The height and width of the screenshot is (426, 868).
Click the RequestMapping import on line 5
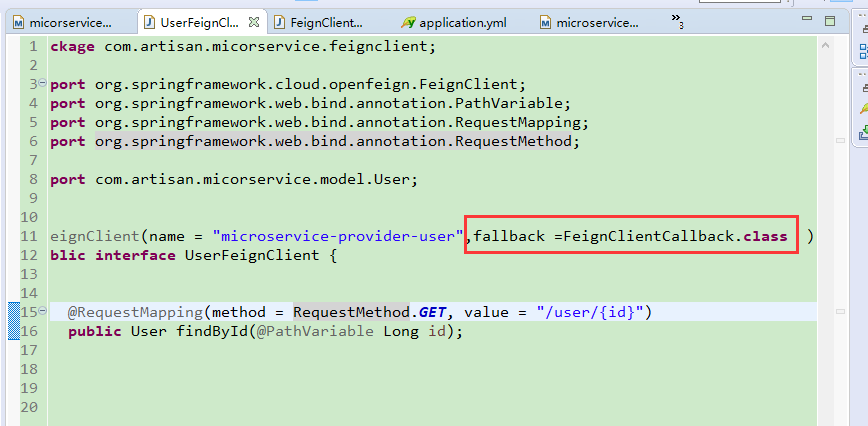pyautogui.click(x=518, y=122)
